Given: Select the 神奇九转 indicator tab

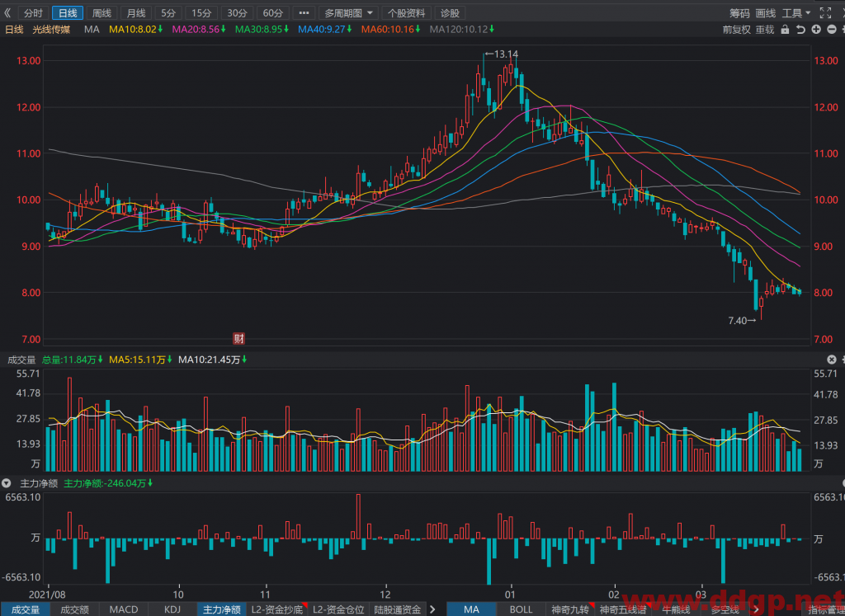Looking at the screenshot, I should 570,609.
